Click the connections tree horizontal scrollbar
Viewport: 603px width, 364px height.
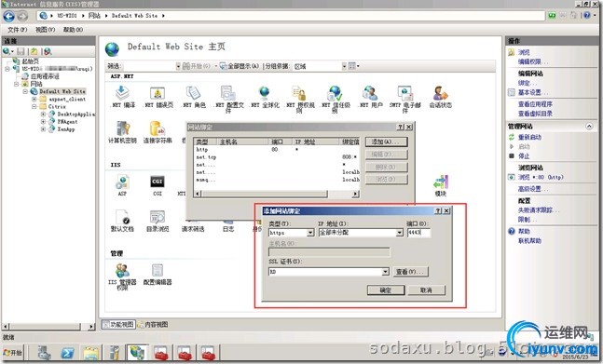pos(48,327)
